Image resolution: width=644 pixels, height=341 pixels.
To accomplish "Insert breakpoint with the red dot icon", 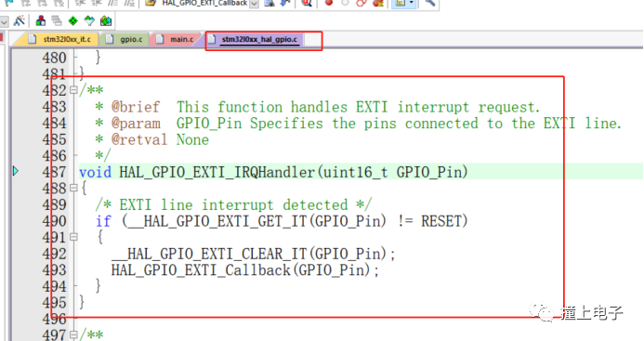I will [329, 3].
